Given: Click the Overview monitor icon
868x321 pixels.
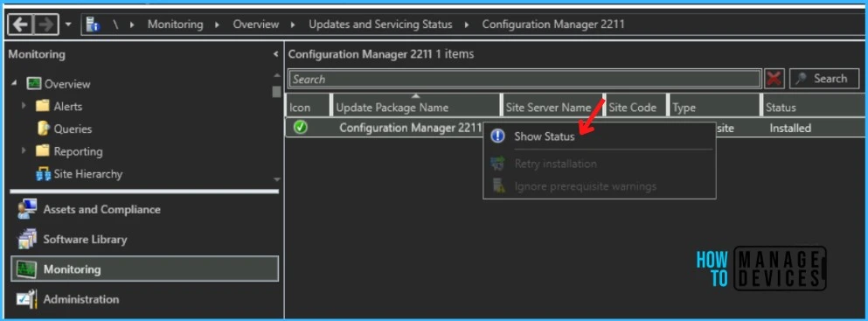Looking at the screenshot, I should tap(34, 84).
